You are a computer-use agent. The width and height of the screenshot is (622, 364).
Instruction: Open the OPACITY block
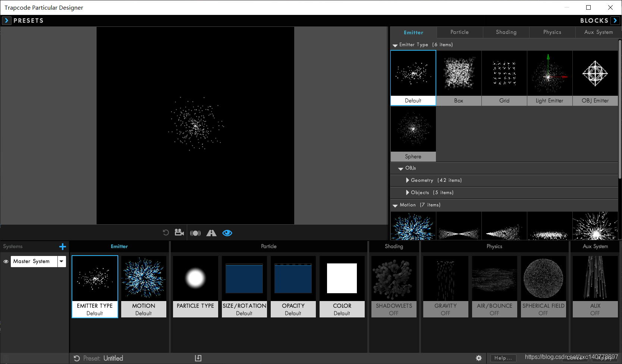[293, 287]
